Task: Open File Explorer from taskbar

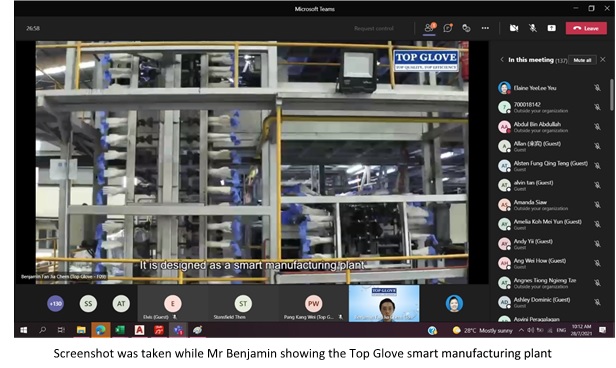Action: 81,330
